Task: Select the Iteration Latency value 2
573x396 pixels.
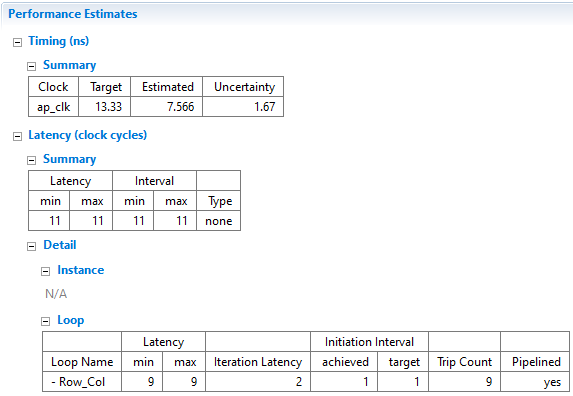Action: (258, 382)
